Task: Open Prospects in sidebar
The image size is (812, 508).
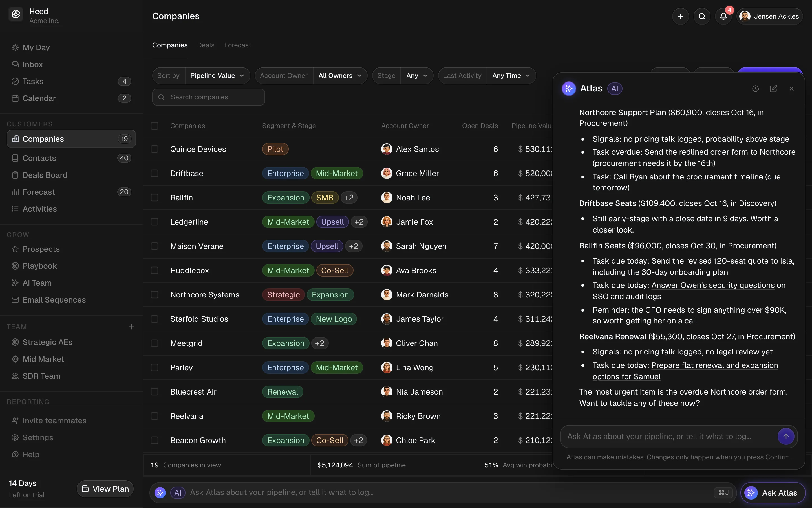Action: click(x=71, y=249)
